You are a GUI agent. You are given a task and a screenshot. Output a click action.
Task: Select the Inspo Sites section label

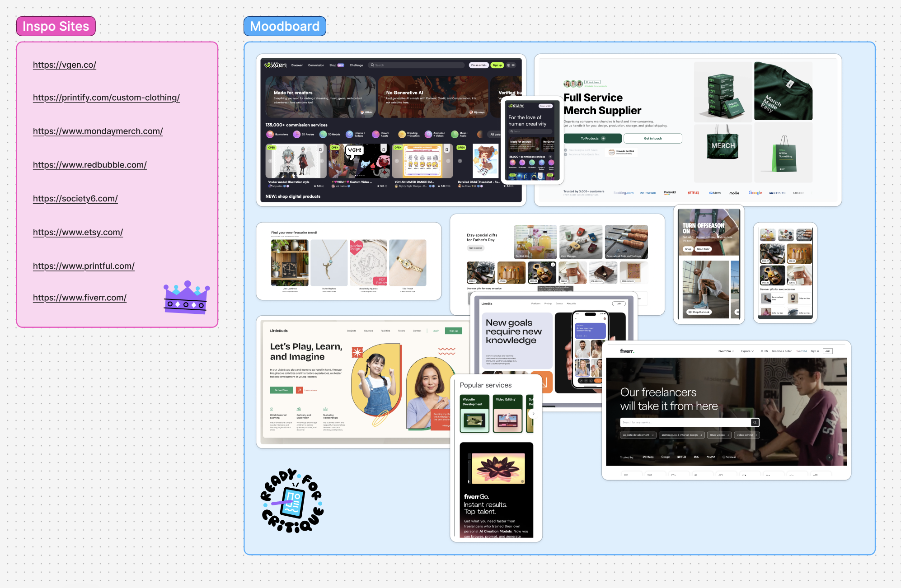[x=56, y=26]
